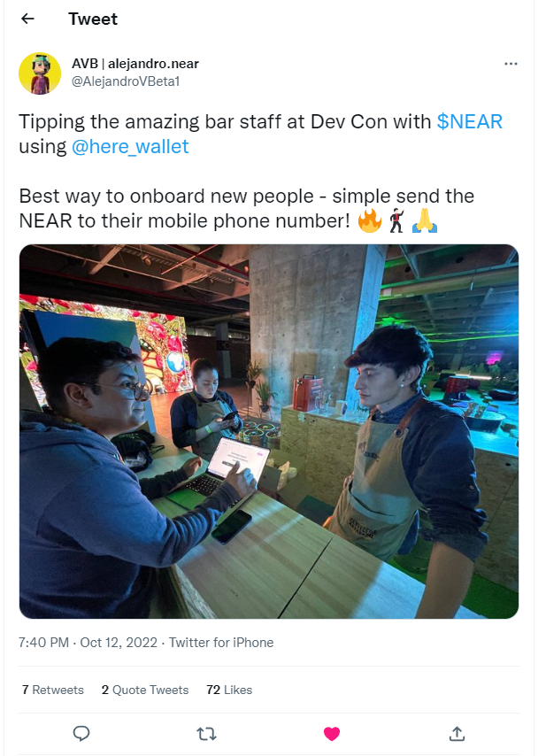Screen dimensions: 546x756
Task: Go back using the left arrow icon
Action: click(28, 19)
